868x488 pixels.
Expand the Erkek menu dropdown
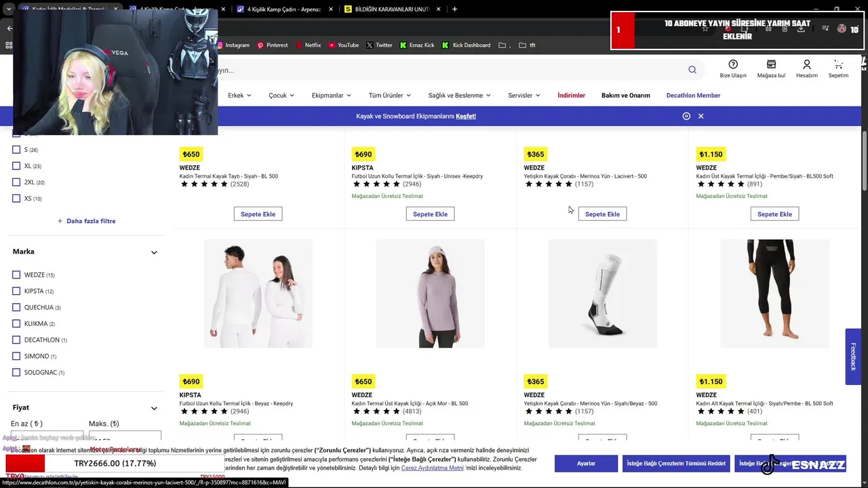pyautogui.click(x=239, y=96)
